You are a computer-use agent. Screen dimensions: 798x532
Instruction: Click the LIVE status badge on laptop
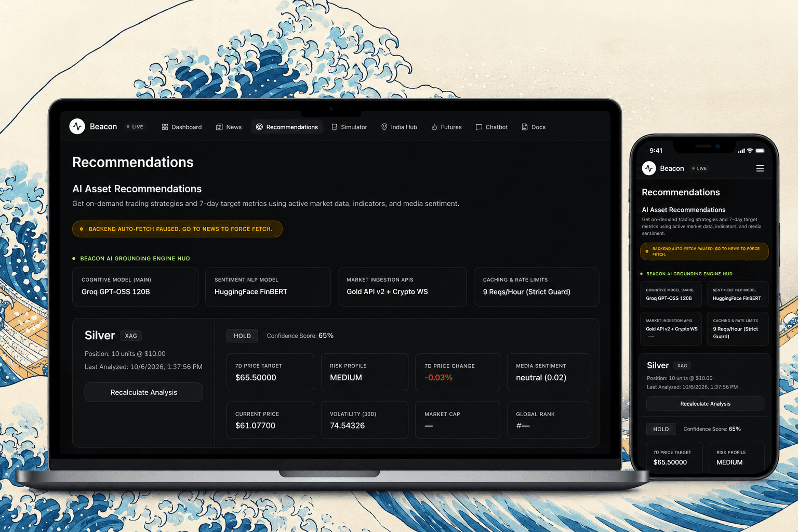click(x=135, y=127)
